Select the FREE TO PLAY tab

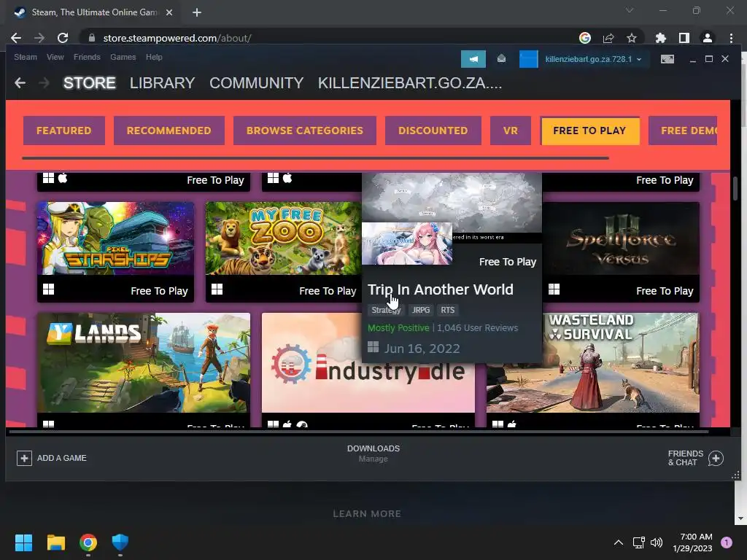(x=589, y=131)
